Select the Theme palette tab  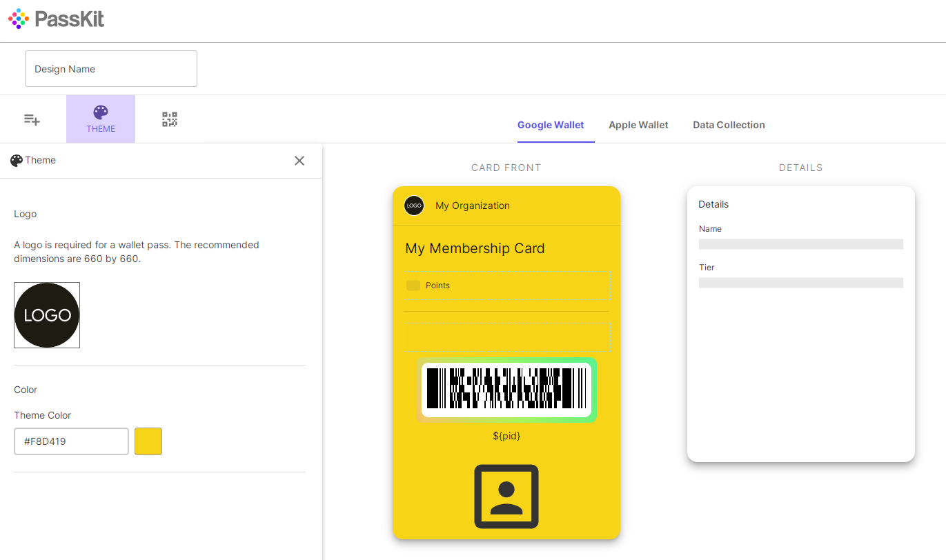[101, 119]
